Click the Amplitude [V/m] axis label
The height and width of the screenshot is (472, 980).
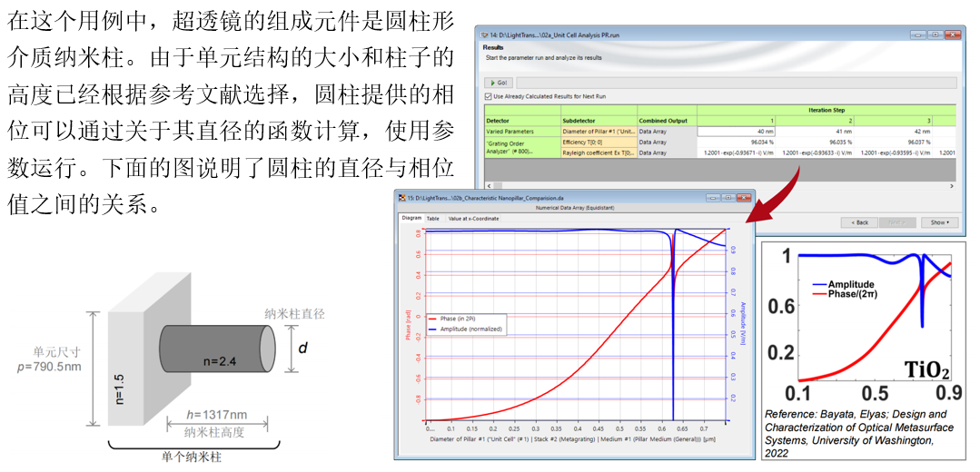coord(744,323)
